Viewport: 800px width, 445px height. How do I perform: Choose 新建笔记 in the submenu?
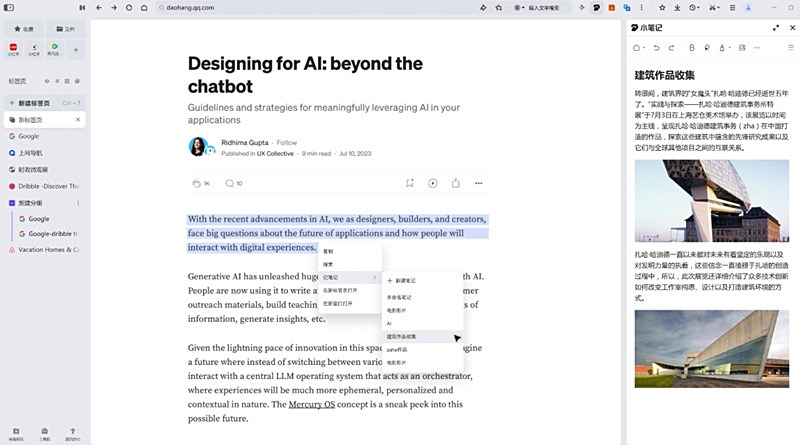click(x=402, y=281)
